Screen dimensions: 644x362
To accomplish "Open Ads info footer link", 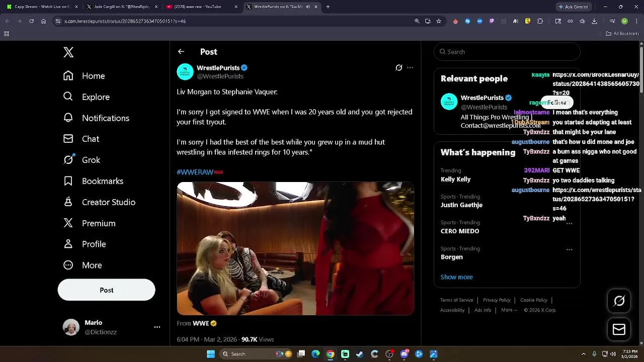I will click(482, 310).
